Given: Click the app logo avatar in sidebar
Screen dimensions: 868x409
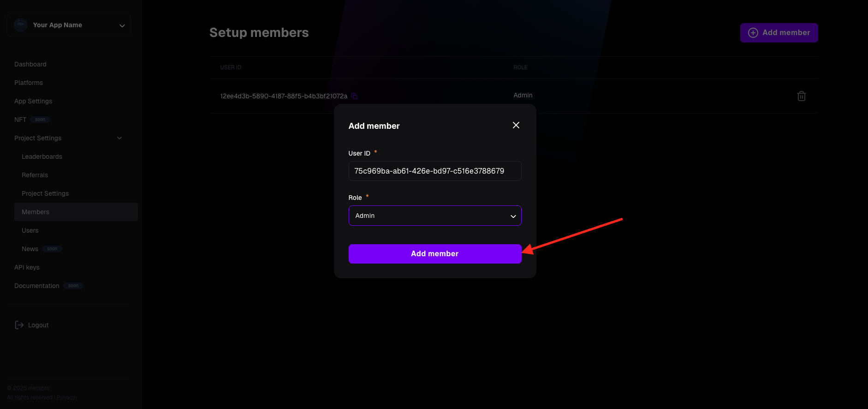Looking at the screenshot, I should tap(21, 25).
